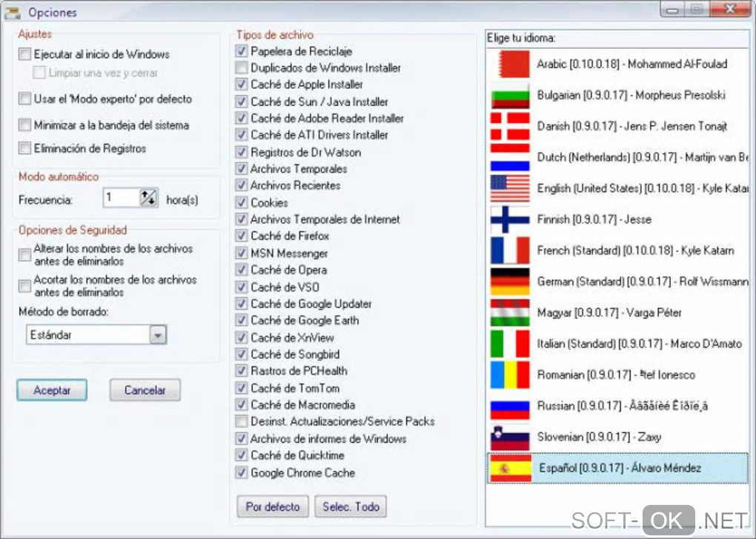
Task: Toggle Caché de Quicktime checkbox
Action: pyautogui.click(x=242, y=455)
